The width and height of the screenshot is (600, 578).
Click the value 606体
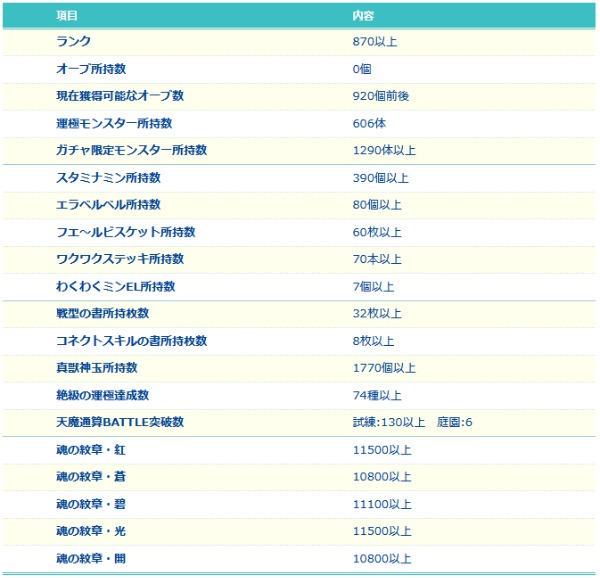pos(369,123)
